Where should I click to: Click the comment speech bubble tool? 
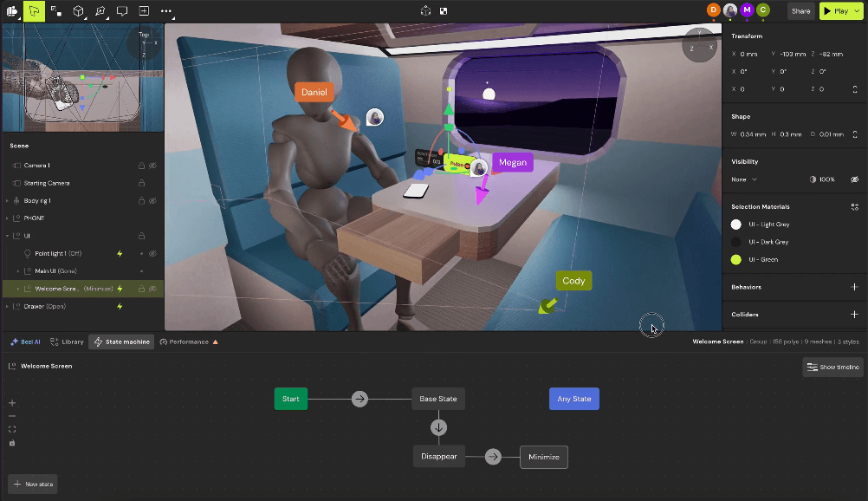point(122,11)
